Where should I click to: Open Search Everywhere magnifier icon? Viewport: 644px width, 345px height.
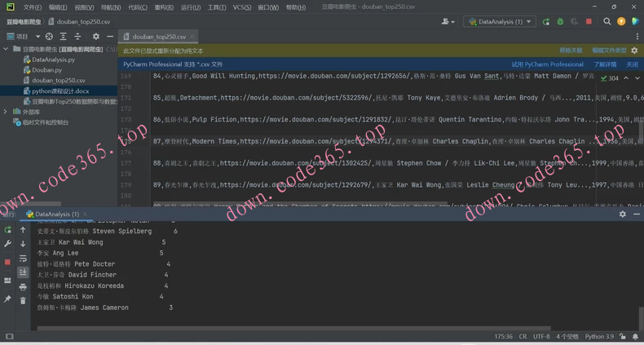[x=607, y=22]
